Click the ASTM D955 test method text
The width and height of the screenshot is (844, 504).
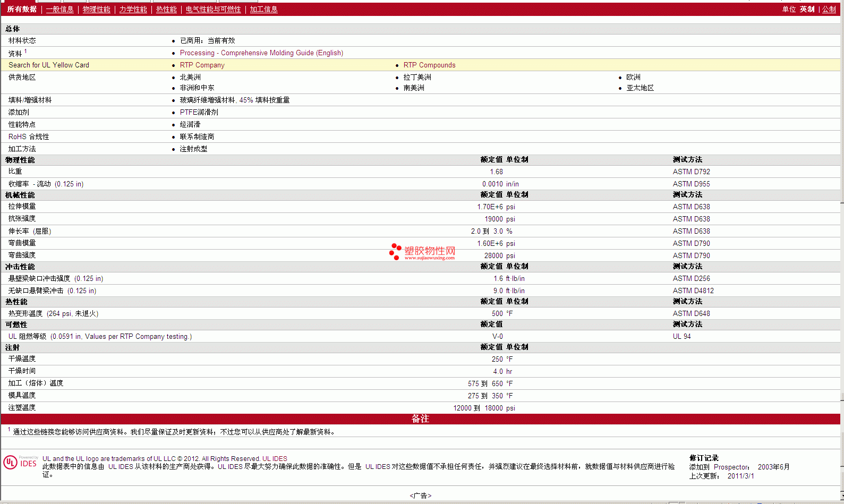click(691, 184)
